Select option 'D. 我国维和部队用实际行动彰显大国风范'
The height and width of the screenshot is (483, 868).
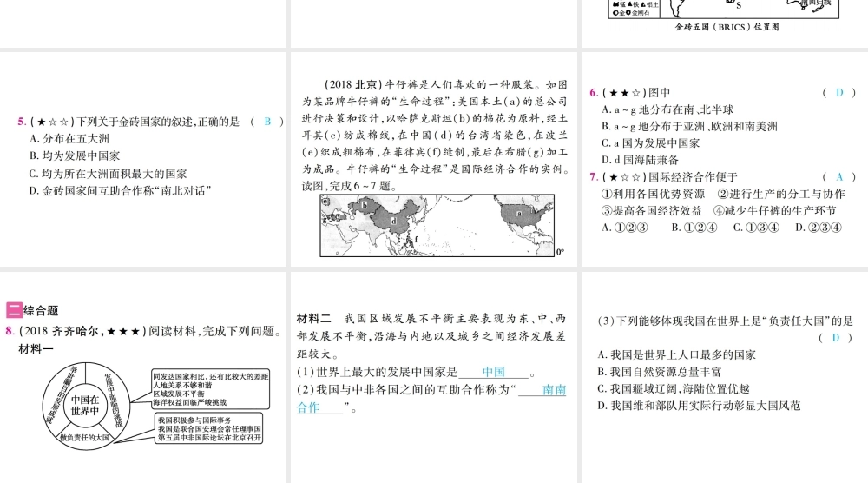(x=699, y=406)
